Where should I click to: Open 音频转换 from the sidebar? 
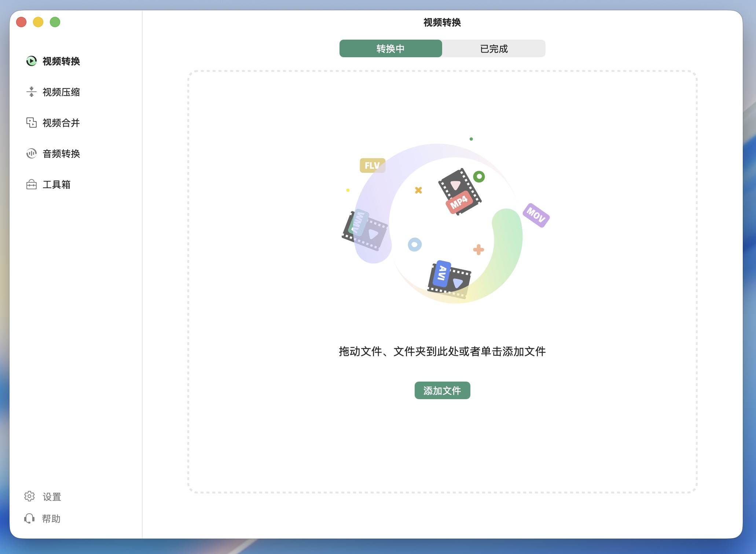61,154
